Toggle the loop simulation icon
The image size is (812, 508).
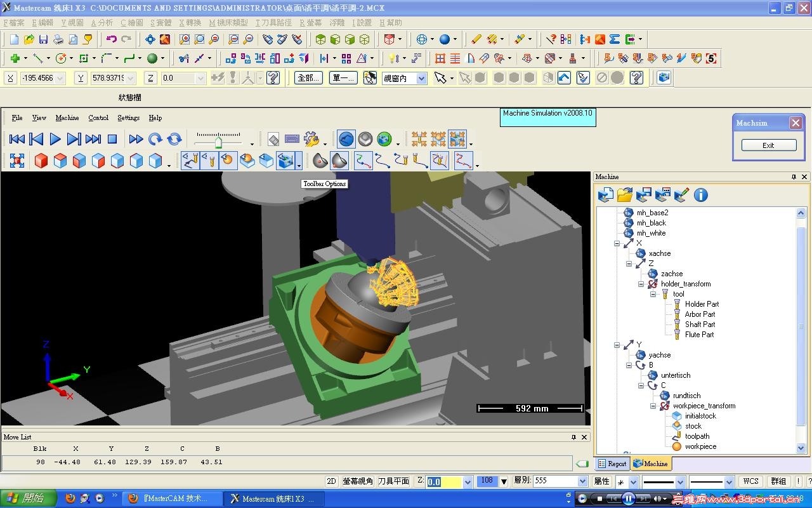click(174, 139)
